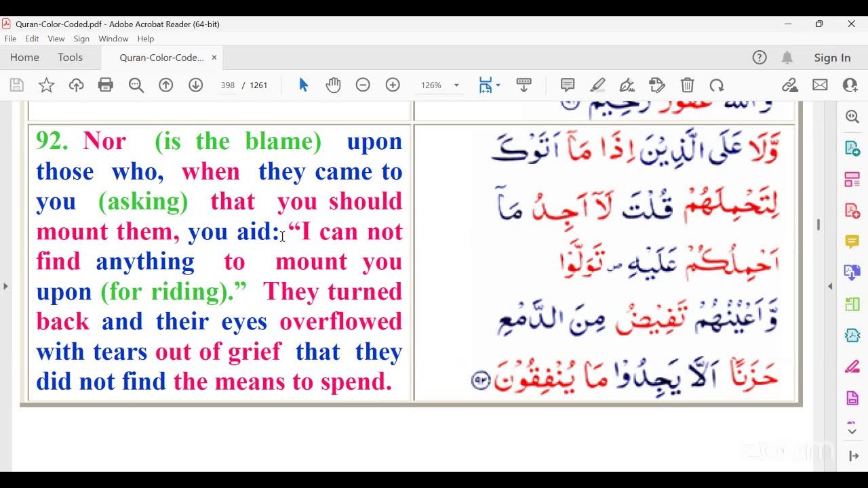The height and width of the screenshot is (488, 868).
Task: Open Export PDF tool in right pane
Action: tap(852, 148)
